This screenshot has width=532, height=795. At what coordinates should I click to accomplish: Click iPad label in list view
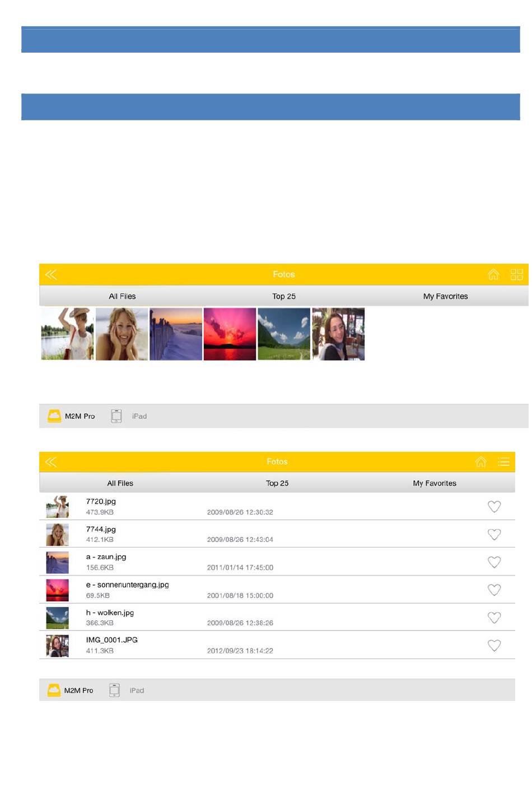[x=137, y=690]
